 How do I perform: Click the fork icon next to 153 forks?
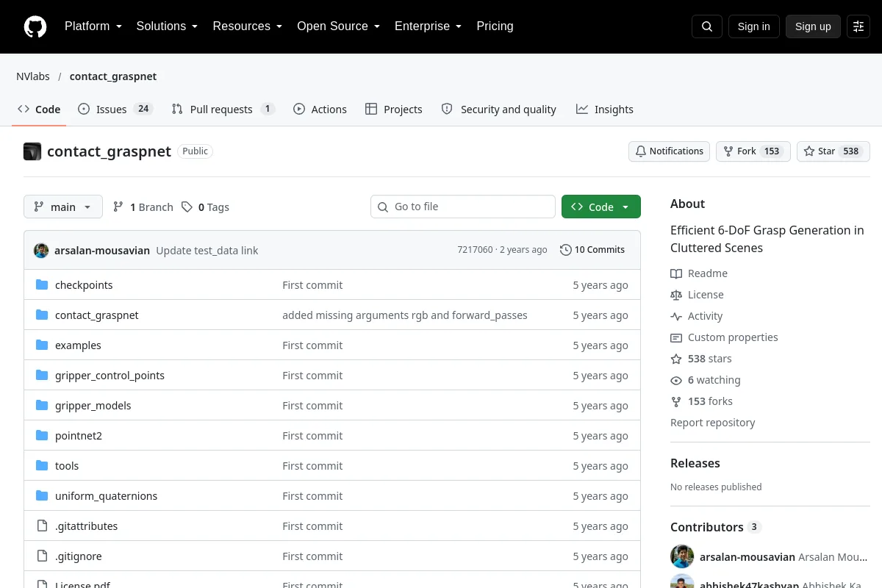pos(676,401)
